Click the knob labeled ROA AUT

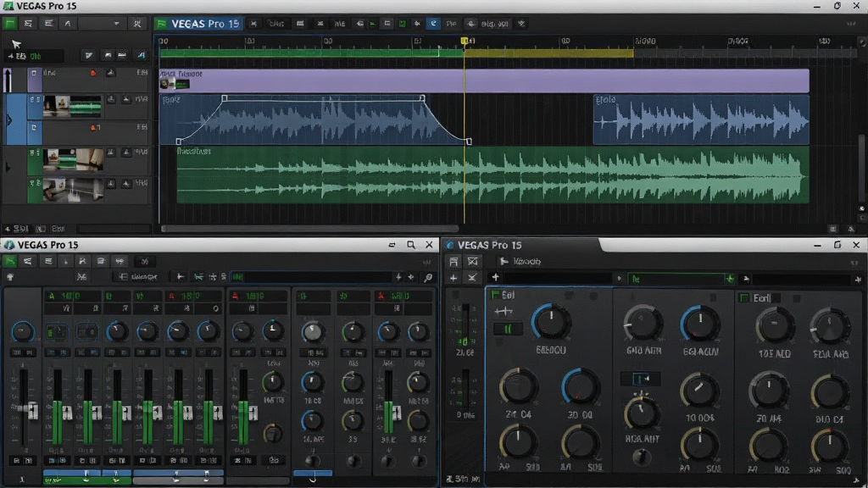click(643, 413)
